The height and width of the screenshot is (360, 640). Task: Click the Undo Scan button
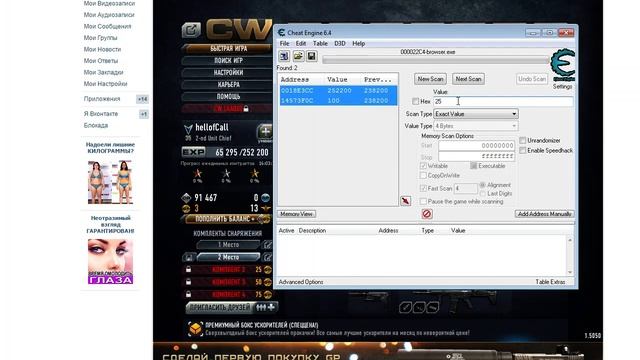click(531, 79)
